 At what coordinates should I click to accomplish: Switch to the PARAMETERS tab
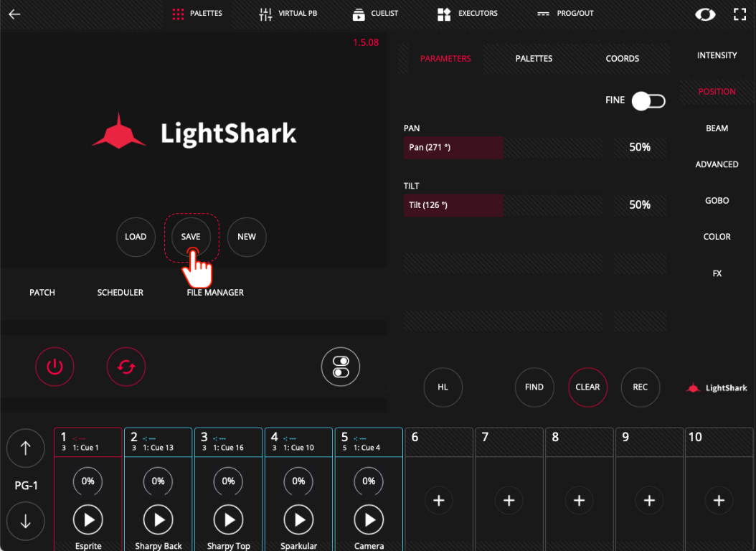click(445, 58)
